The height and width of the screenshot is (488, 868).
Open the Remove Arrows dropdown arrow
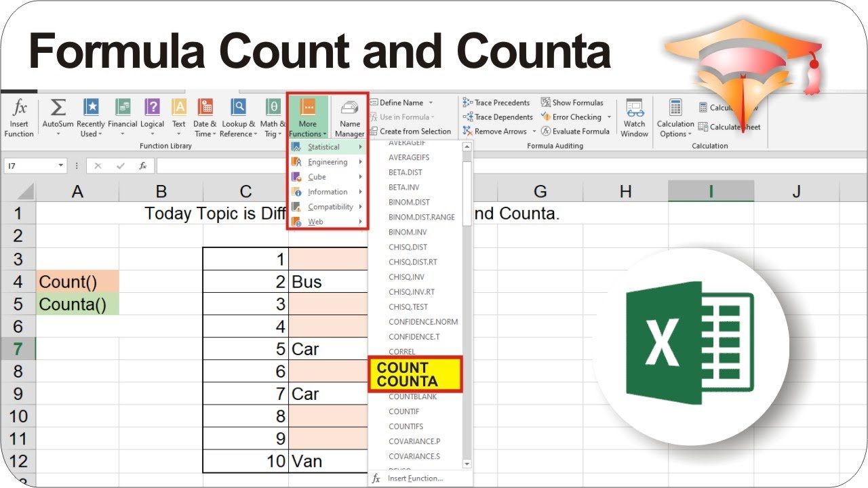click(x=534, y=131)
